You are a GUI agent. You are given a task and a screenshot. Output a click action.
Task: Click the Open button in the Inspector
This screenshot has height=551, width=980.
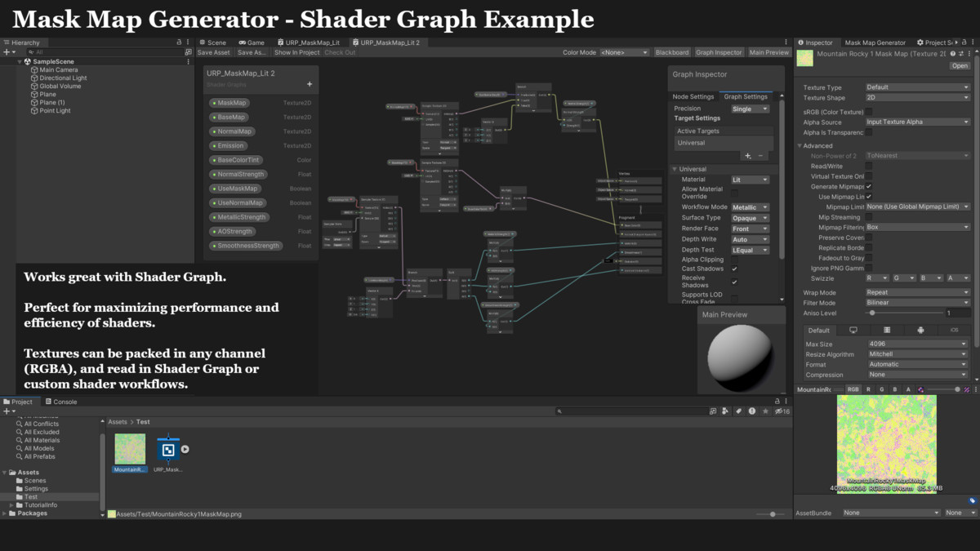click(x=959, y=64)
